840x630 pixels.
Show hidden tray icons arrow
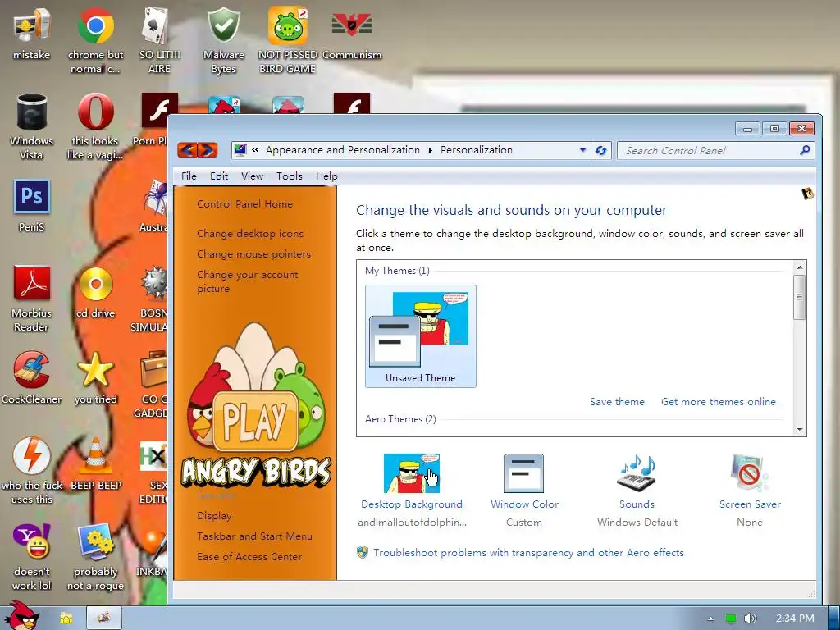click(x=710, y=619)
